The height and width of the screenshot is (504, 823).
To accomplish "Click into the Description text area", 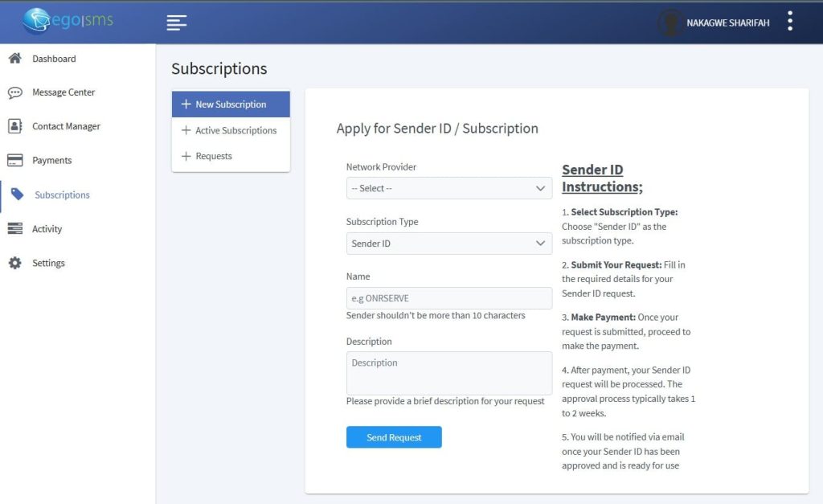I will (x=448, y=373).
